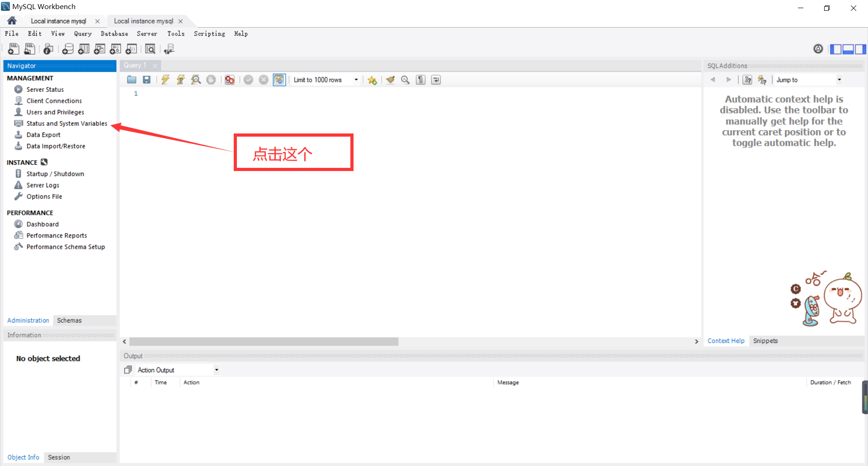Toggle continue-on-error execution setting
The image size is (868, 466).
tap(230, 80)
